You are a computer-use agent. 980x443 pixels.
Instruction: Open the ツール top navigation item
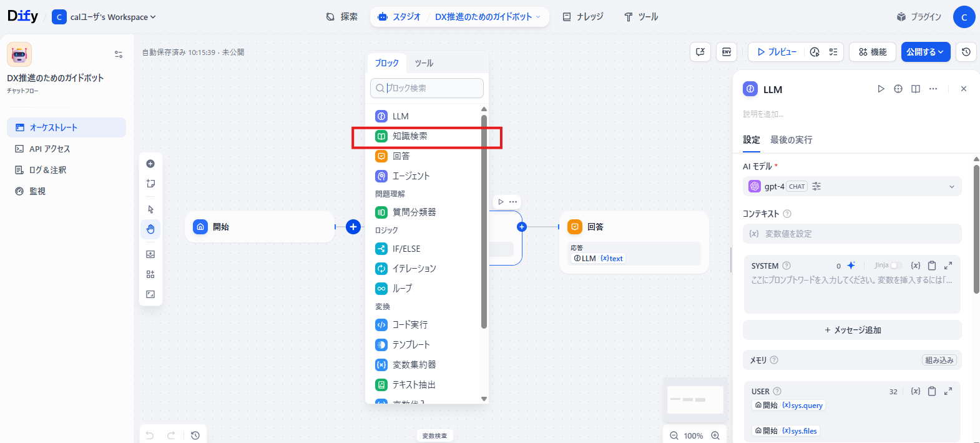click(x=641, y=17)
